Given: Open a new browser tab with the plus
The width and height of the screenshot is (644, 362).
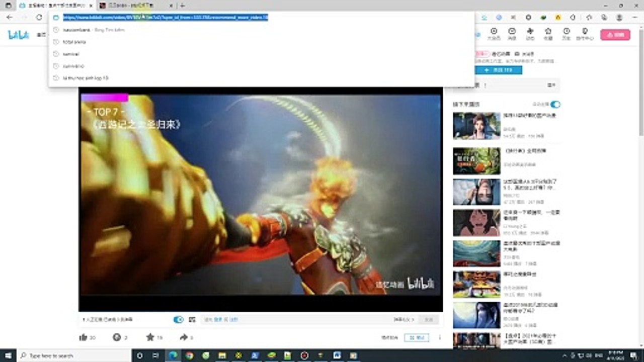Looking at the screenshot, I should pyautogui.click(x=182, y=6).
